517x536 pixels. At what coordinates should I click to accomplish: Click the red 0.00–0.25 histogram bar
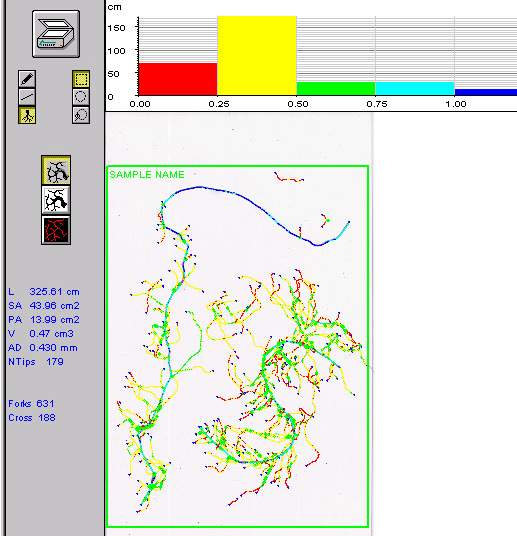click(x=178, y=79)
